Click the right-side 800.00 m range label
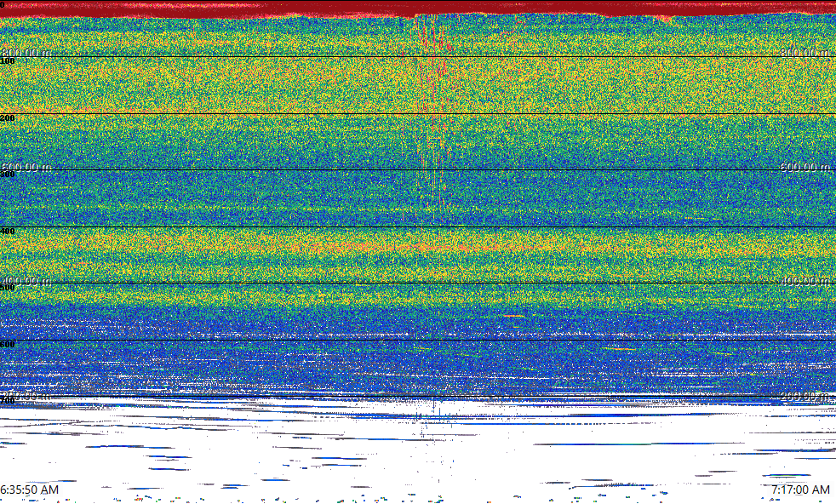The image size is (836, 504). 805,52
